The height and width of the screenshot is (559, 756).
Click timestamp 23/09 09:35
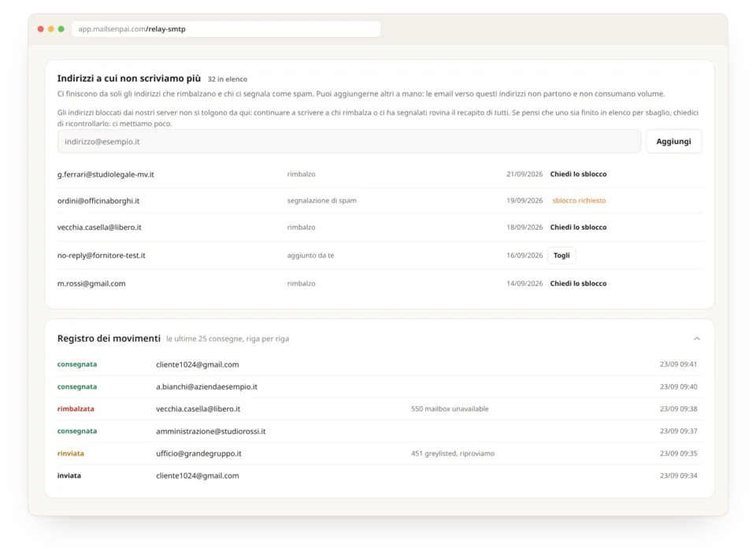click(678, 453)
